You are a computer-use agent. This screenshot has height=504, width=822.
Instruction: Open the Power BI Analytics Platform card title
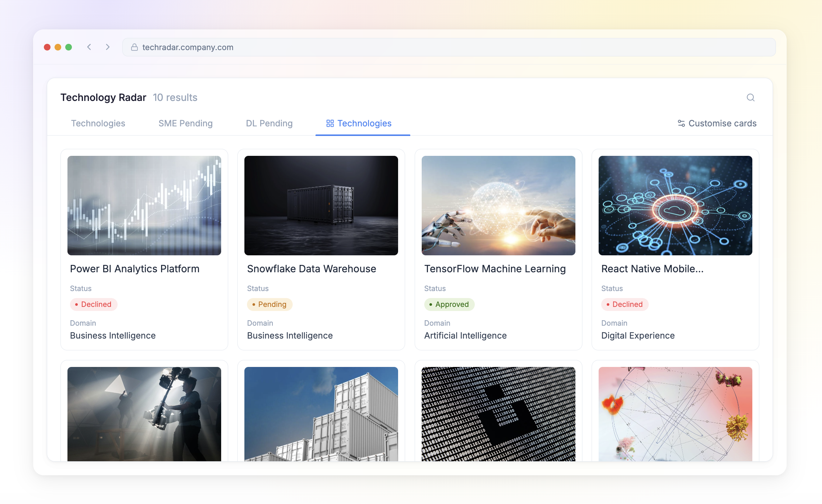(x=135, y=269)
